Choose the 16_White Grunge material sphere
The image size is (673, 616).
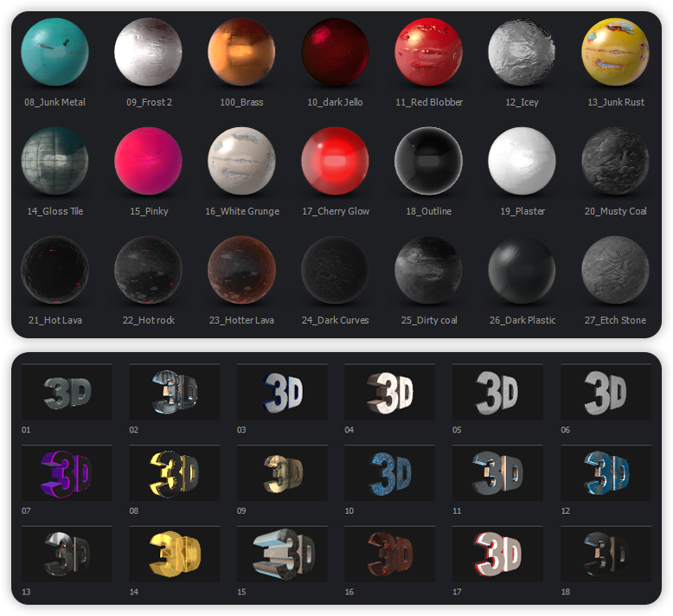tap(241, 161)
